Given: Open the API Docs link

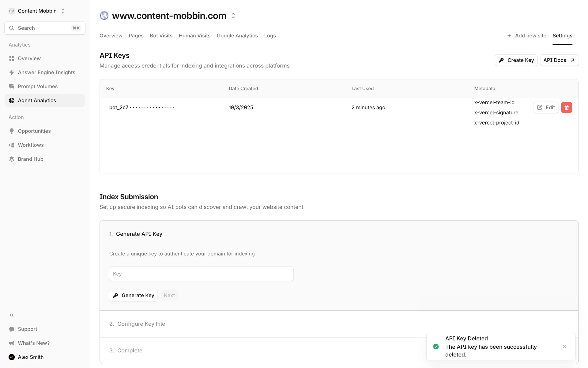Looking at the screenshot, I should tap(559, 60).
